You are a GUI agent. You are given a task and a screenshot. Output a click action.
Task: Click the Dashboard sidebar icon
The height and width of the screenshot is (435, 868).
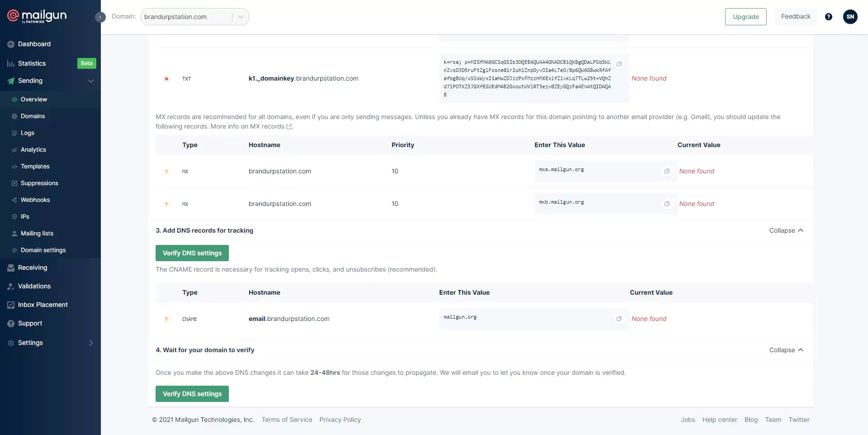point(11,44)
